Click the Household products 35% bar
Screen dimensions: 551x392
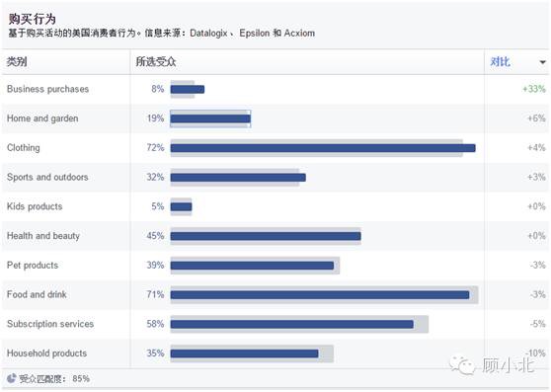(x=245, y=353)
